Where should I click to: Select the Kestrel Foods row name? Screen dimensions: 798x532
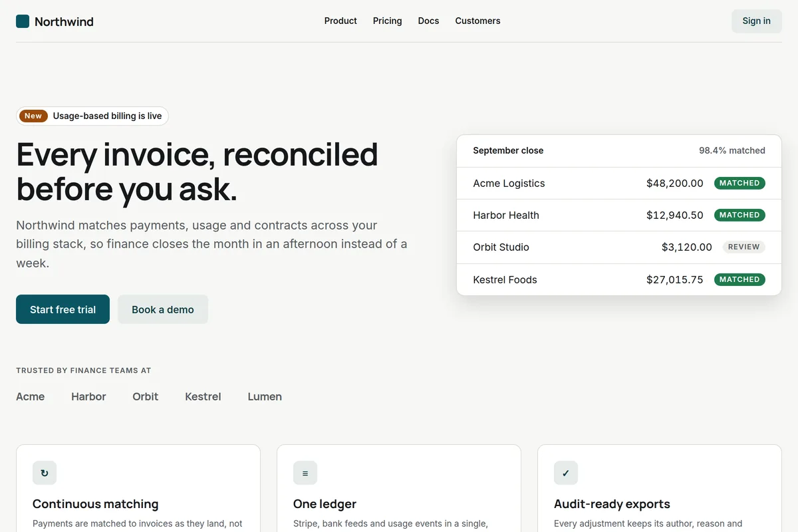pos(505,280)
